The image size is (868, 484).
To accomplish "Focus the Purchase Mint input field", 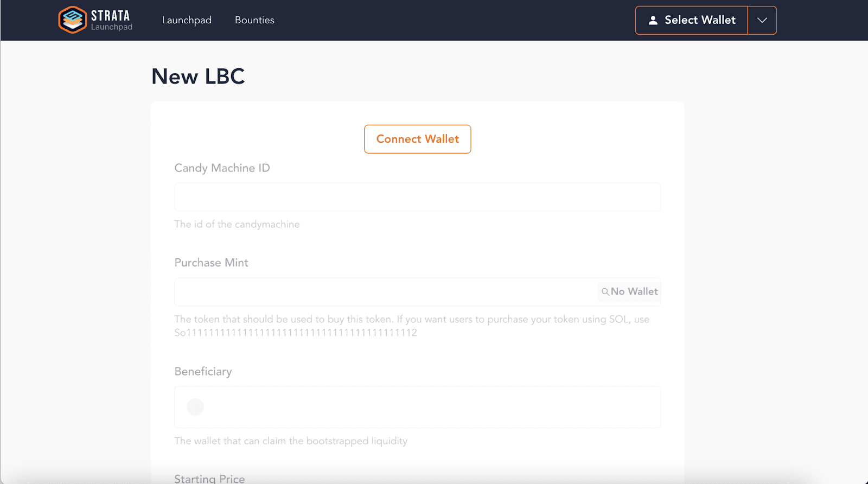I will tap(385, 292).
